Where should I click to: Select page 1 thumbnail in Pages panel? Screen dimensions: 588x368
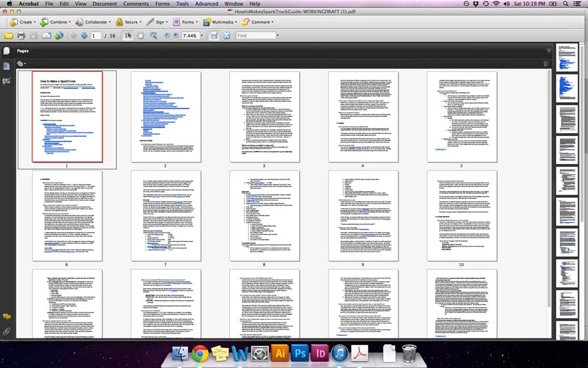[x=67, y=116]
